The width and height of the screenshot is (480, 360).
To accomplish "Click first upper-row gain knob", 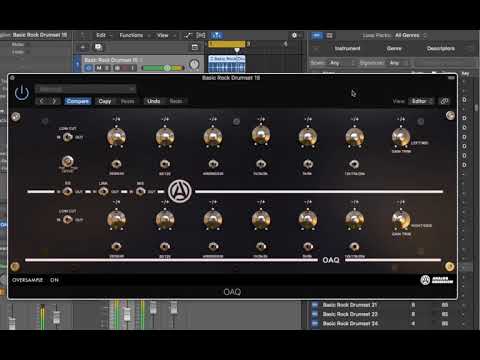I will click(116, 136).
